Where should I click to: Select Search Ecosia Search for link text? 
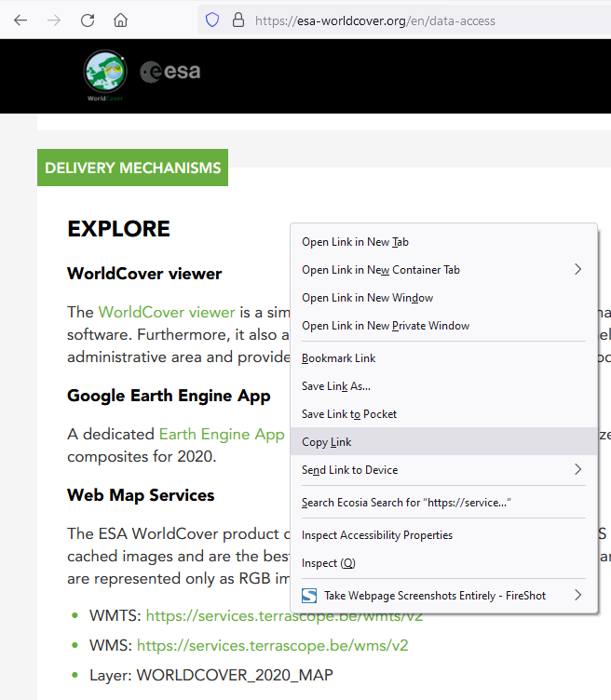coord(444,503)
